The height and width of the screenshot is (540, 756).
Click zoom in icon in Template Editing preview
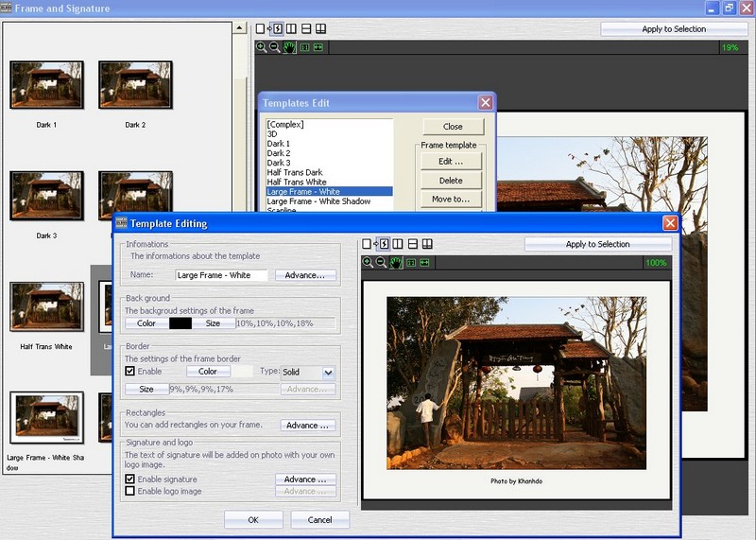coord(368,262)
